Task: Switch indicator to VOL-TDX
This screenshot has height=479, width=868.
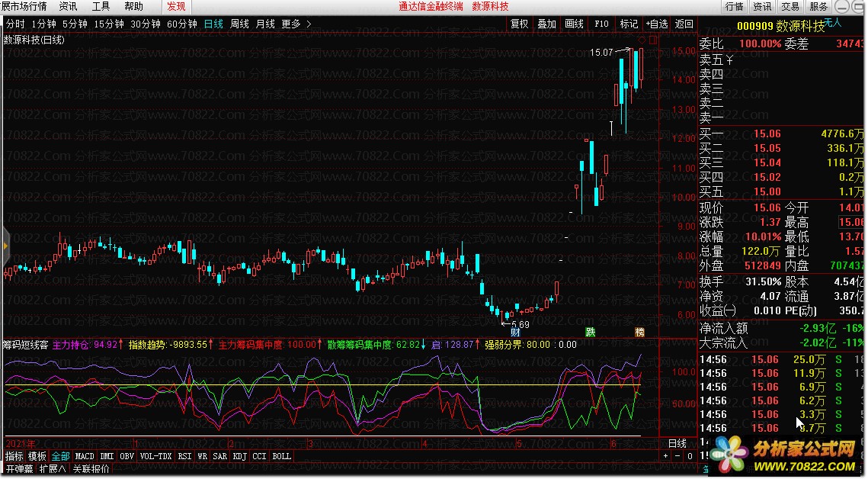Action: pos(155,456)
